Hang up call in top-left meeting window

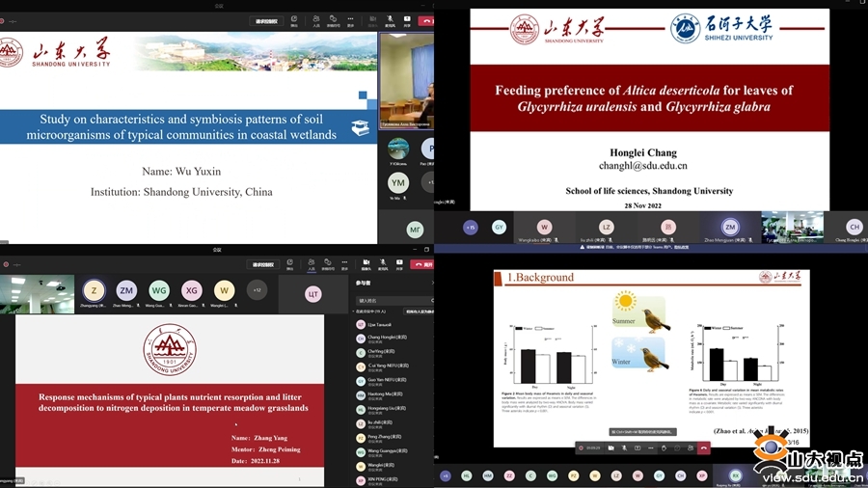coord(426,20)
